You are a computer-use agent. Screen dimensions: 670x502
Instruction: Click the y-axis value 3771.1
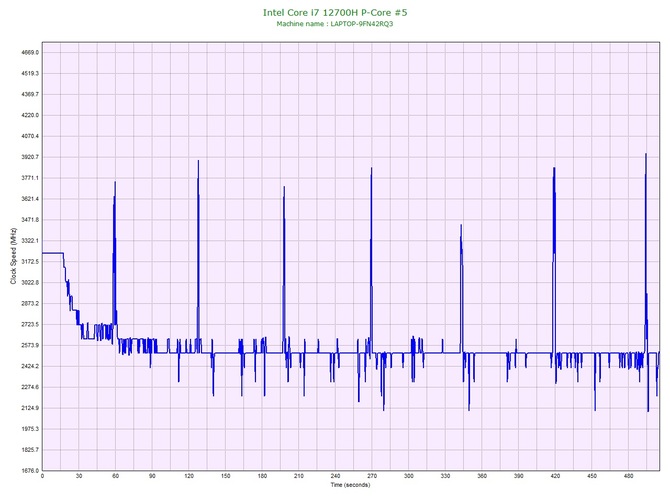(x=30, y=178)
